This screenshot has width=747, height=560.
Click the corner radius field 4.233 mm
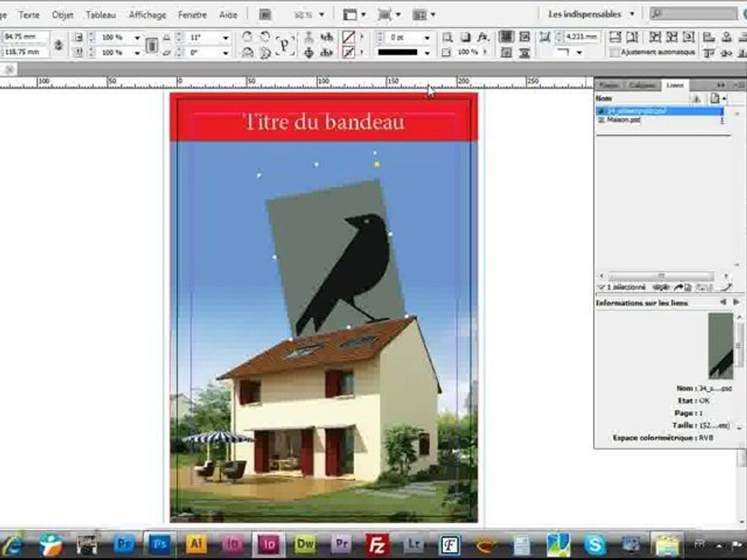pyautogui.click(x=582, y=37)
